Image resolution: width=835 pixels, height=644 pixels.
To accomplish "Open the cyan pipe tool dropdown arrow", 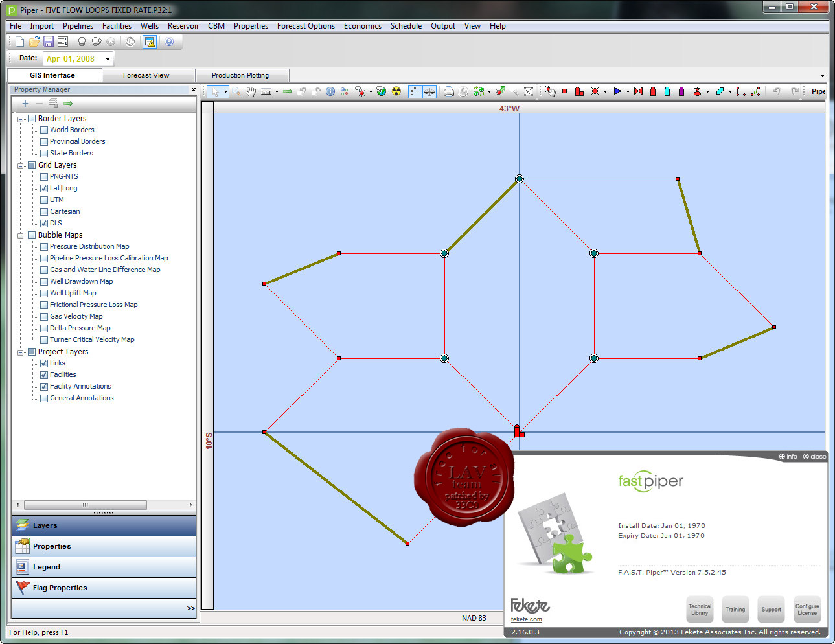I will [730, 91].
